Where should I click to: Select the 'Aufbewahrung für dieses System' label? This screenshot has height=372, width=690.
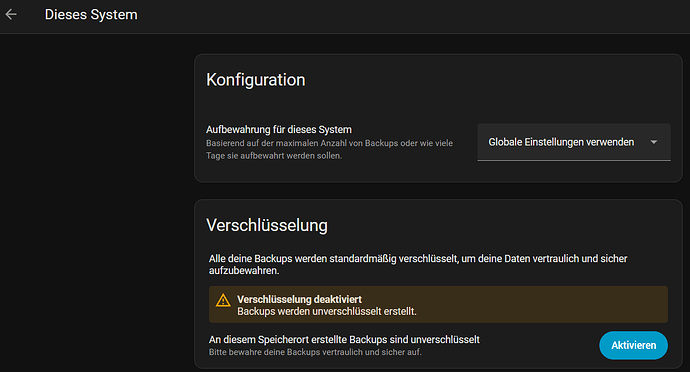[279, 129]
